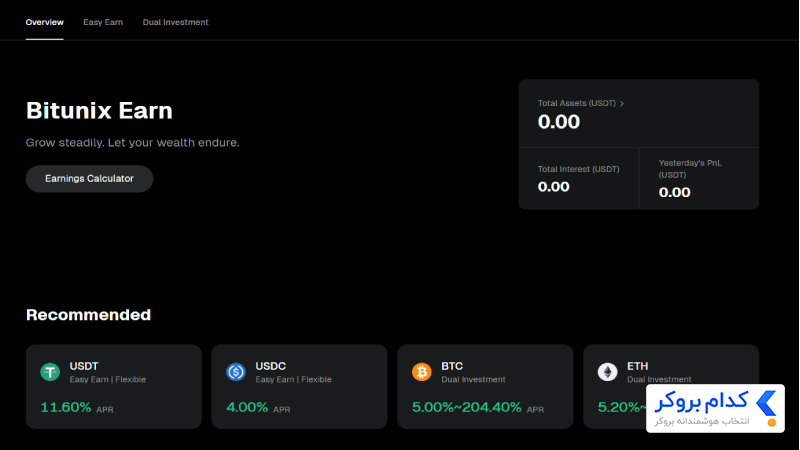Click the Total Assets 0.00 amount

[559, 122]
